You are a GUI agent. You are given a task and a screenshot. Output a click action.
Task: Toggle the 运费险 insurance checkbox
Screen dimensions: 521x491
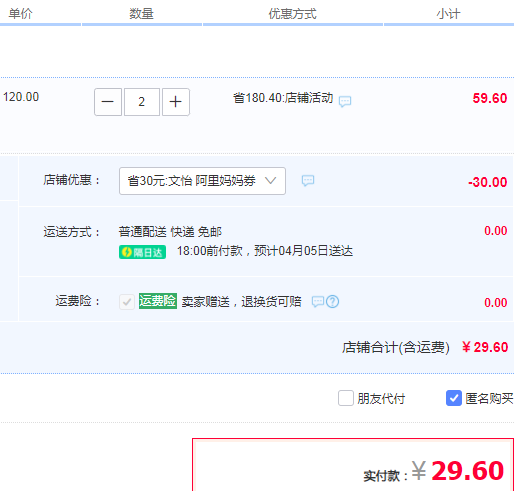coord(127,302)
